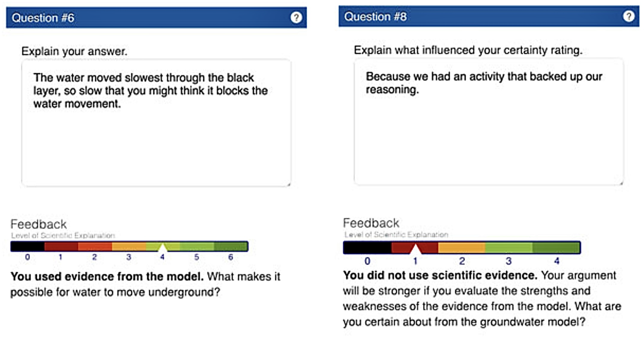Select dark red level 1 segment in Question #6 feedback
The image size is (644, 338).
[x=61, y=247]
